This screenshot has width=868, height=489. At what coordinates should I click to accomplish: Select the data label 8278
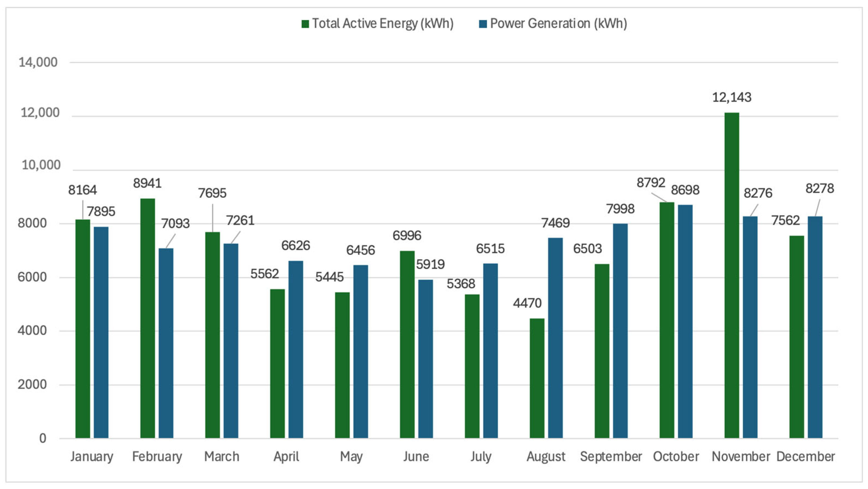pos(820,188)
